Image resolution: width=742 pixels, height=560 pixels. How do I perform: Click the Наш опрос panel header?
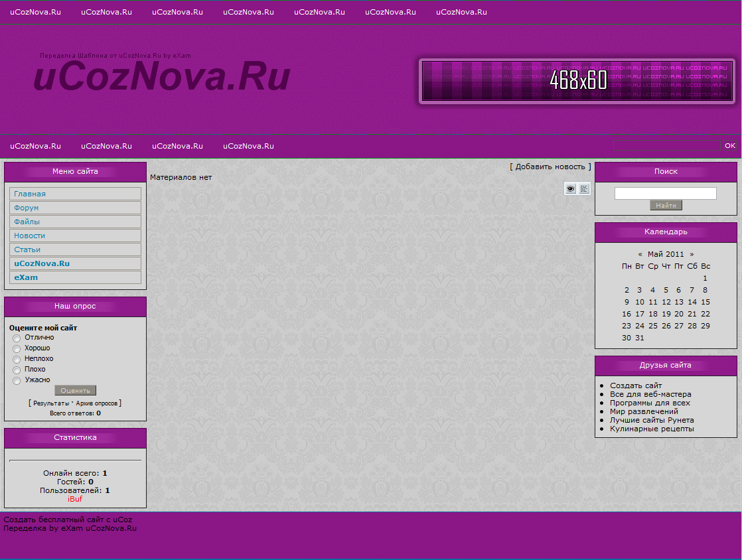[75, 307]
